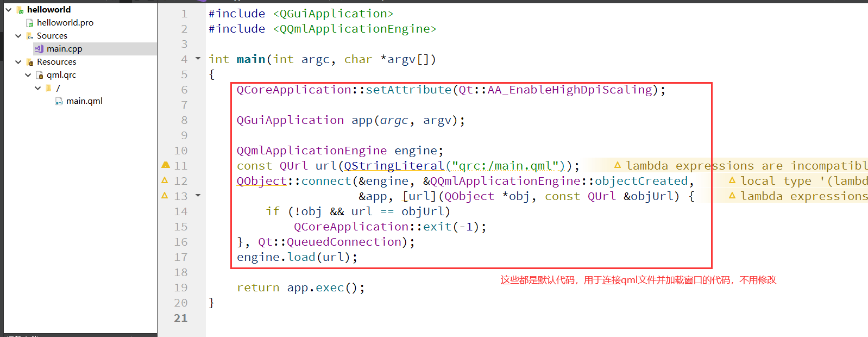Select helloworld.pro file in tree
The height and width of the screenshot is (337, 868).
[x=65, y=23]
